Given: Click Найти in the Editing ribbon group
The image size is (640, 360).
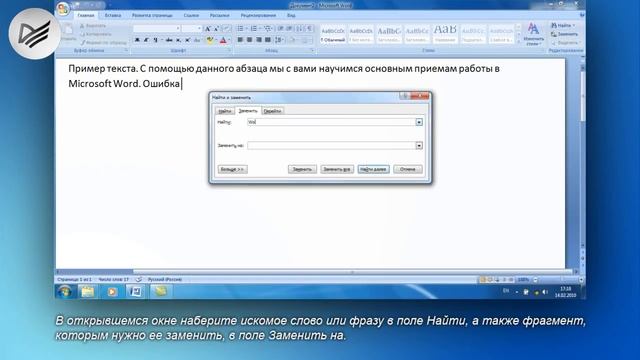Looking at the screenshot, I should coord(563,25).
